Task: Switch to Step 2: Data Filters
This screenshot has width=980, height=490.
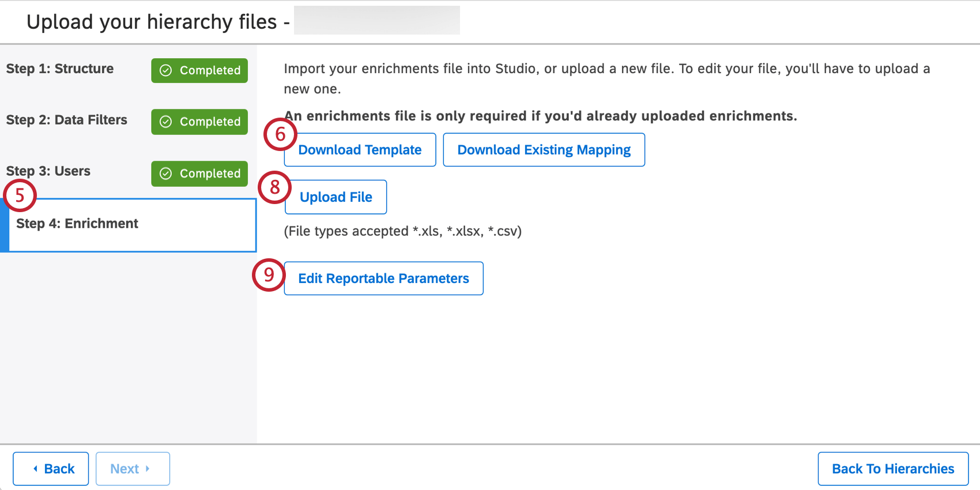Action: click(x=67, y=120)
